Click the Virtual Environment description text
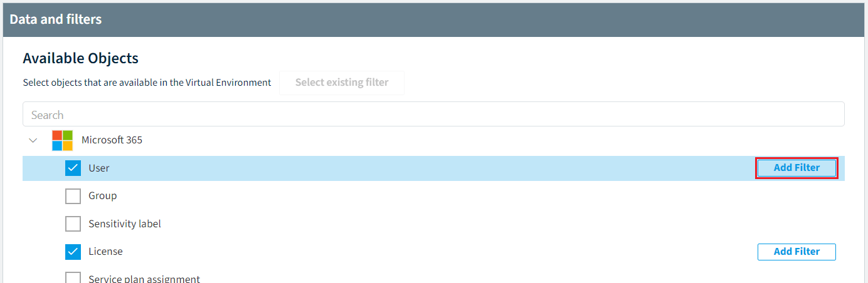 [x=147, y=83]
